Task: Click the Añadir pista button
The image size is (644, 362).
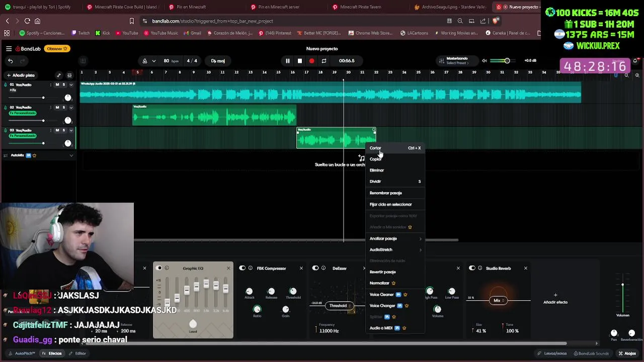Action: click(21, 75)
